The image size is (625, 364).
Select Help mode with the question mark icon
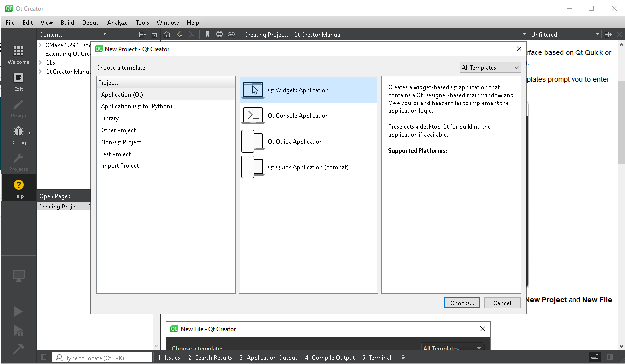18,189
